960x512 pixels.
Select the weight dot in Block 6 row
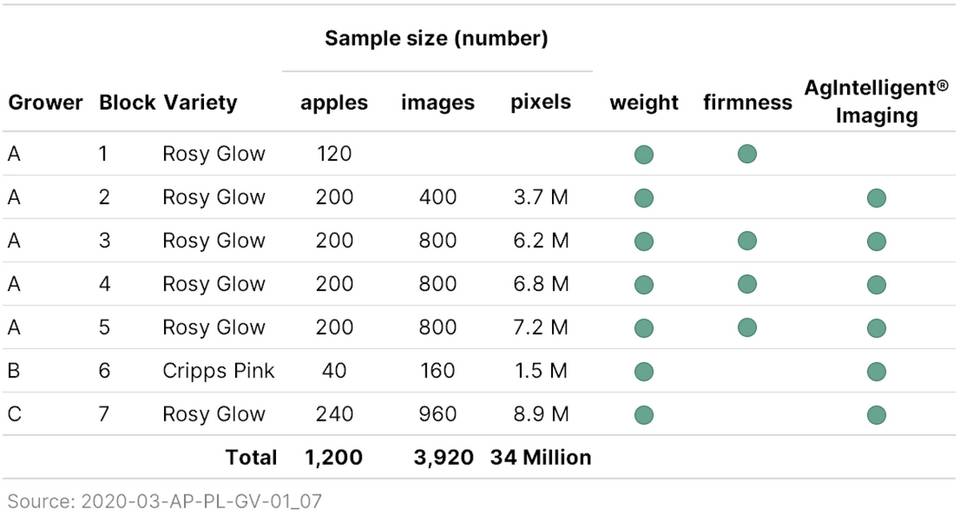point(644,371)
